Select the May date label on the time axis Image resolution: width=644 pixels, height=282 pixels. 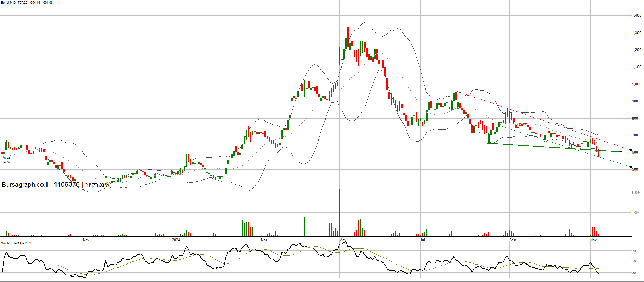pyautogui.click(x=343, y=240)
